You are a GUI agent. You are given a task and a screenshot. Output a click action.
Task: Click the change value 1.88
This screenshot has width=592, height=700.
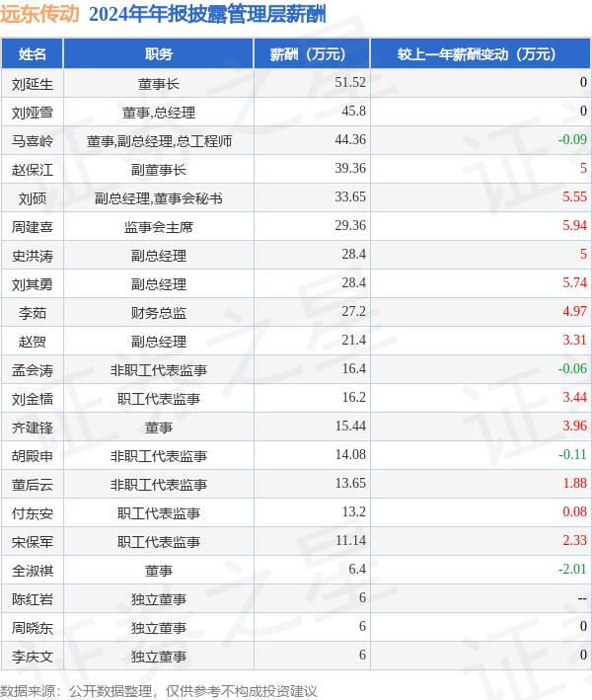[x=574, y=483]
